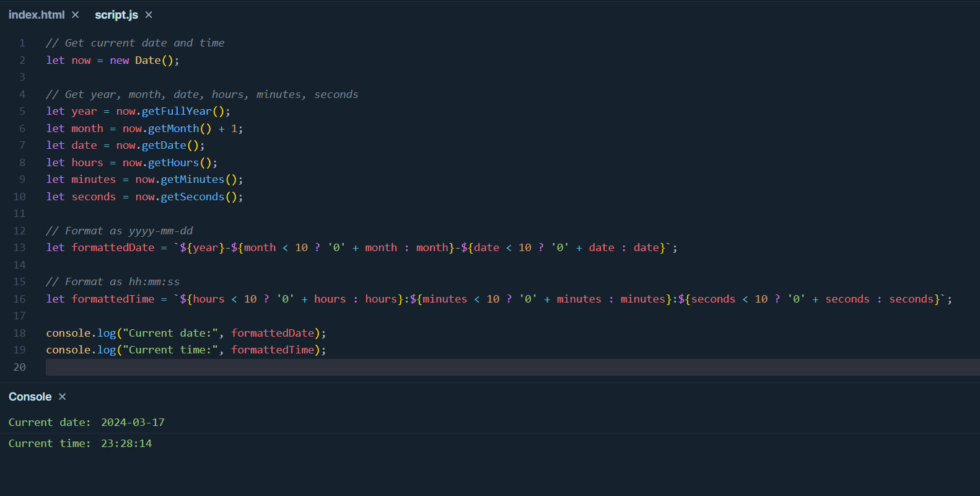Close the index.html tab

pos(76,15)
